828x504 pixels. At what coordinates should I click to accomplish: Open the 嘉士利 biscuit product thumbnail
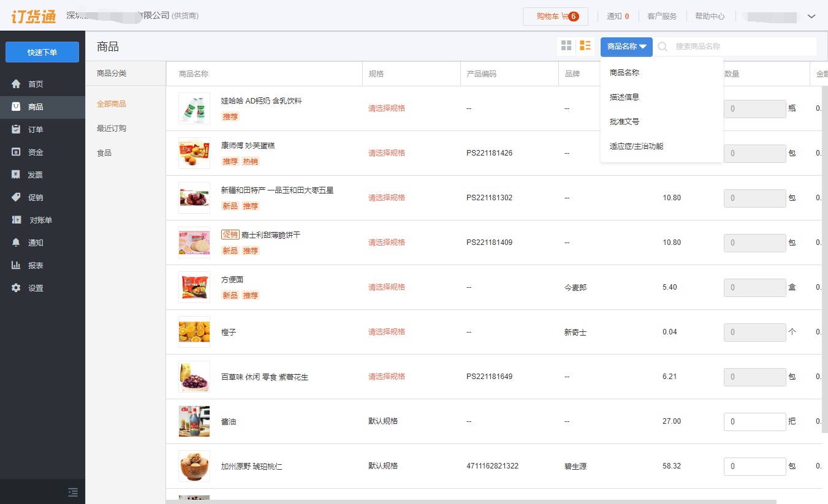point(194,243)
